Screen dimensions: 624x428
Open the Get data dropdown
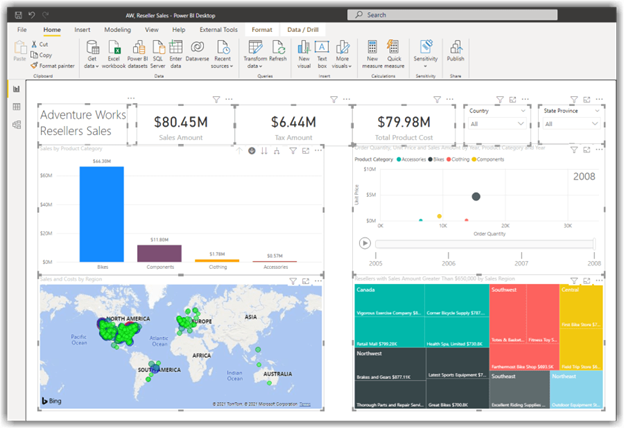pos(91,66)
